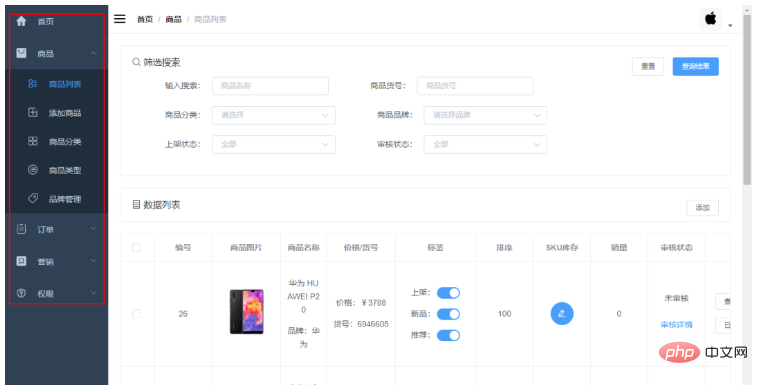Click the 商品名称 column header

304,247
